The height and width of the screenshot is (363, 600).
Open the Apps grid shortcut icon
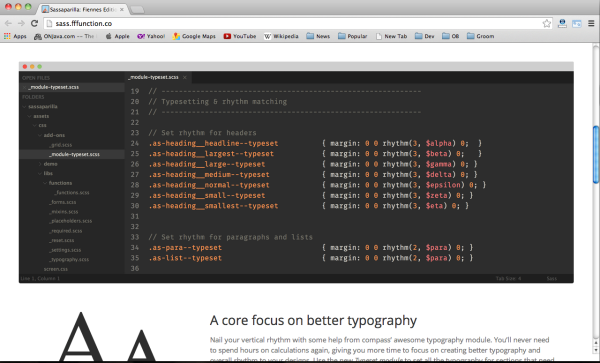pyautogui.click(x=7, y=36)
